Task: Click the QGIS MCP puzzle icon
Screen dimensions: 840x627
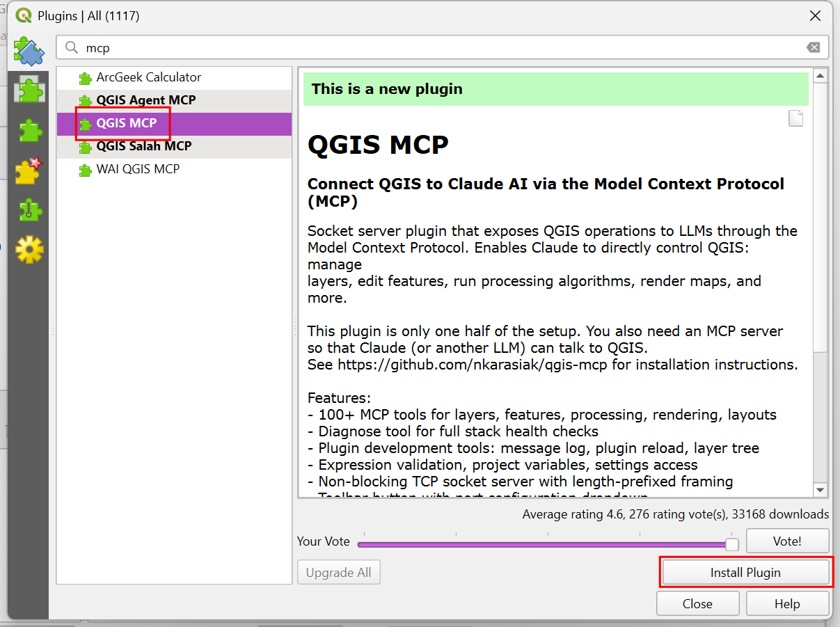Action: click(85, 124)
